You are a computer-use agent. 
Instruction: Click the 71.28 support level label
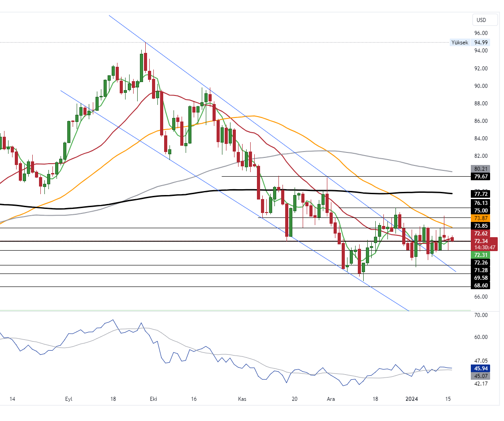pyautogui.click(x=480, y=270)
